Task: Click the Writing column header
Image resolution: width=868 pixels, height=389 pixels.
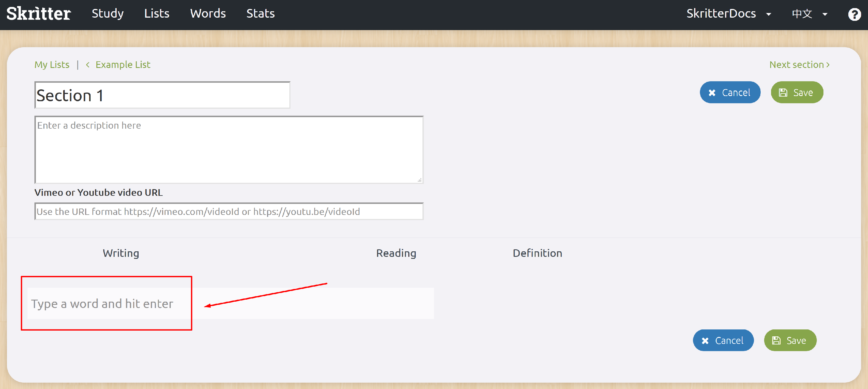Action: (121, 253)
